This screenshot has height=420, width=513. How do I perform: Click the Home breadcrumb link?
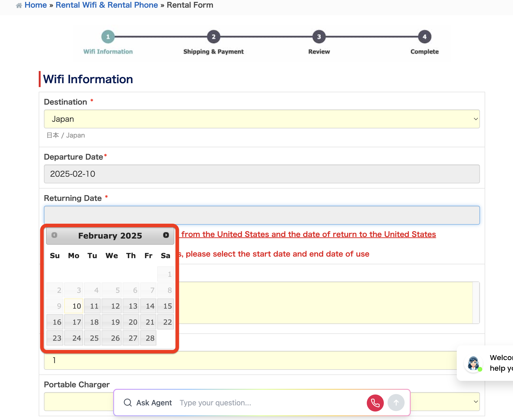pyautogui.click(x=36, y=5)
